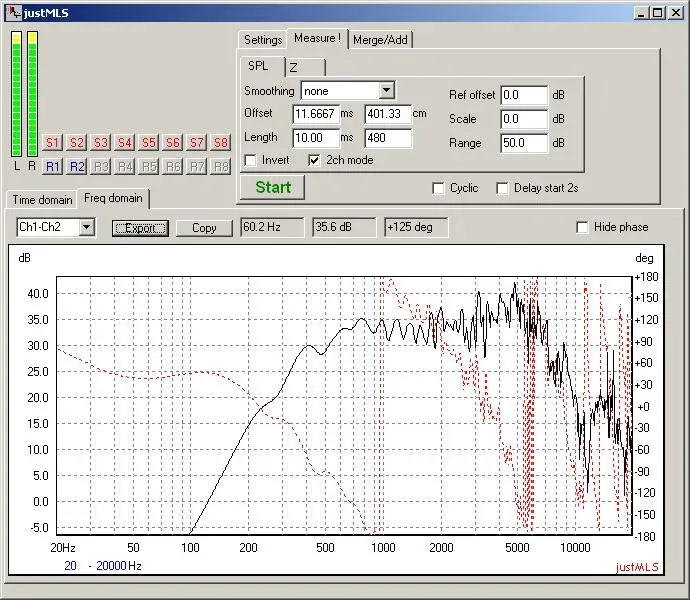690x600 pixels.
Task: Open the Ch1-Ch2 channel dropdown
Action: 87,227
